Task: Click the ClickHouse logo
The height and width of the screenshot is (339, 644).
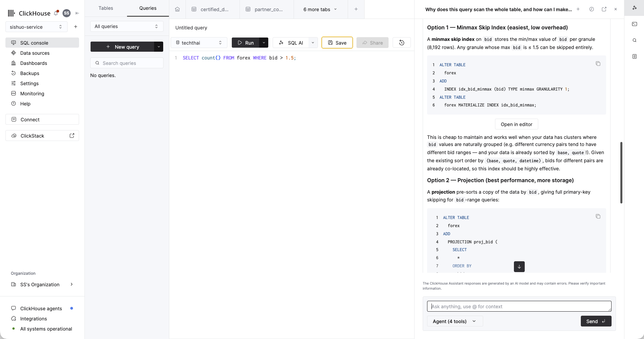Action: [x=29, y=13]
